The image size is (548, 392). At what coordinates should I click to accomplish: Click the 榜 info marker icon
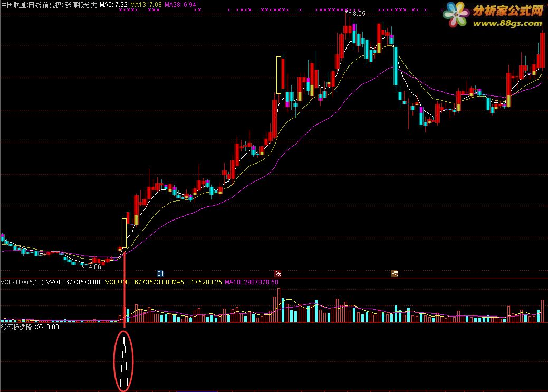coord(395,273)
